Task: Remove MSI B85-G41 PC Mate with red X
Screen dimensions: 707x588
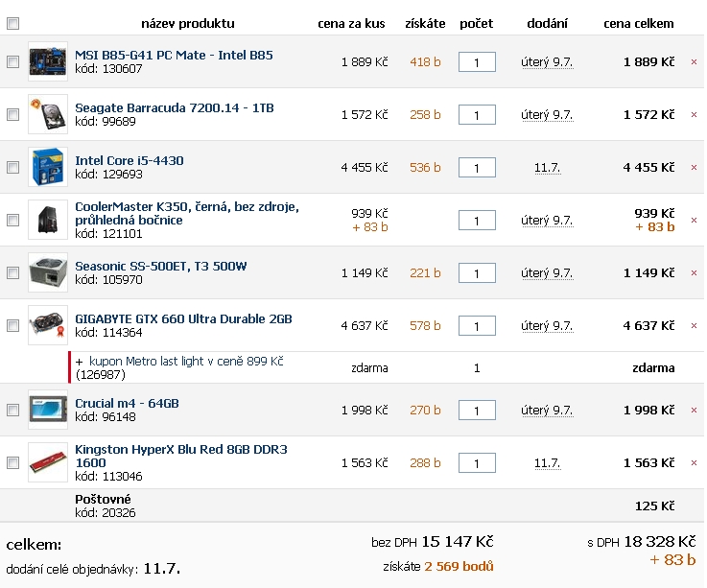Action: [694, 61]
